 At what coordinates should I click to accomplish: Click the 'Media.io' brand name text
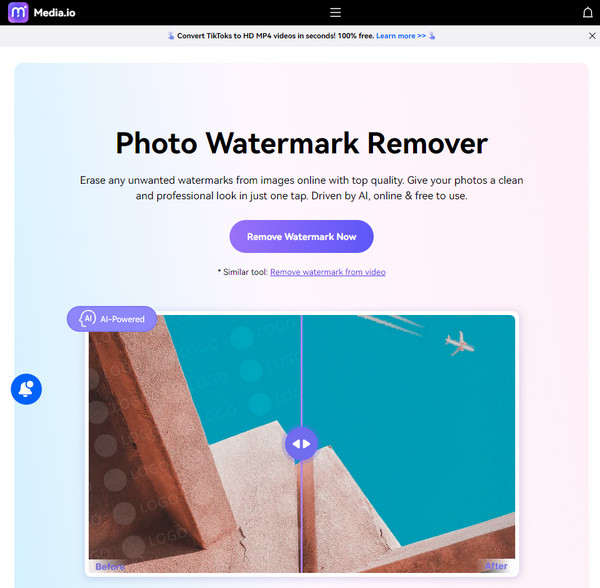(59, 13)
